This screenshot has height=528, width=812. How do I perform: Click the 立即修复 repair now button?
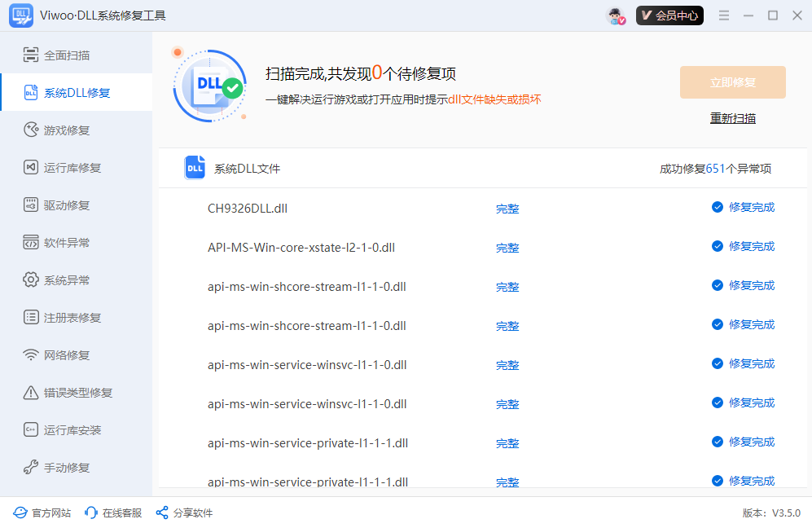coord(732,82)
